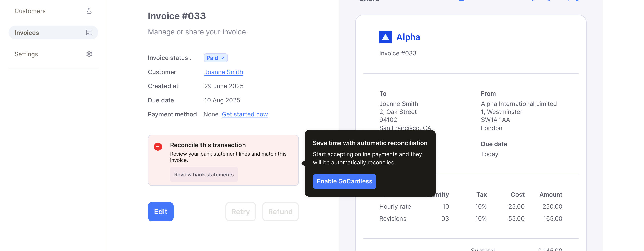Click the Invoices card icon

89,33
